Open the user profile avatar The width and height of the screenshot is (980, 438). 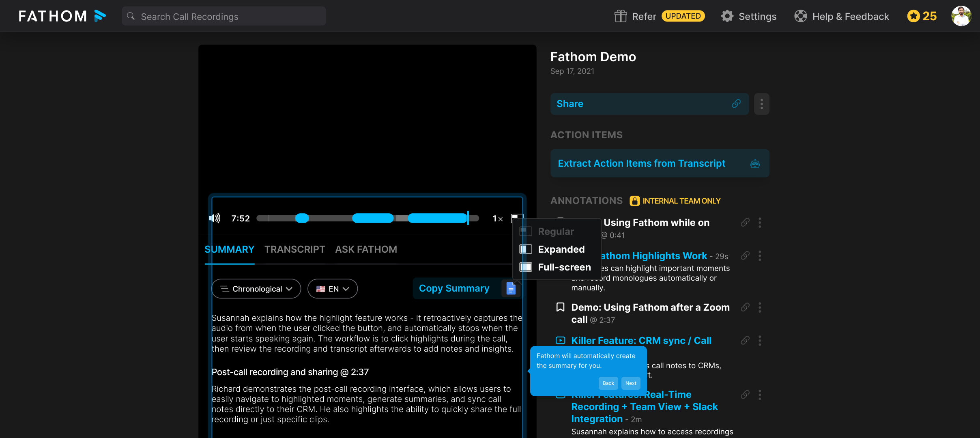tap(961, 16)
